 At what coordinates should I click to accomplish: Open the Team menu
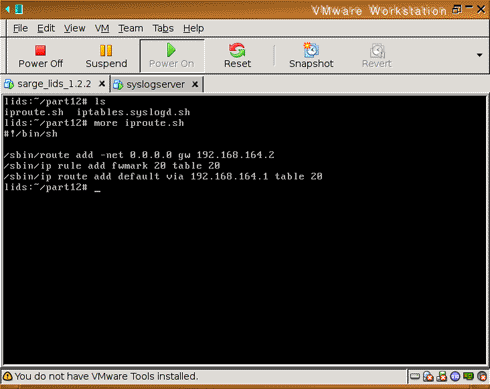click(x=131, y=28)
